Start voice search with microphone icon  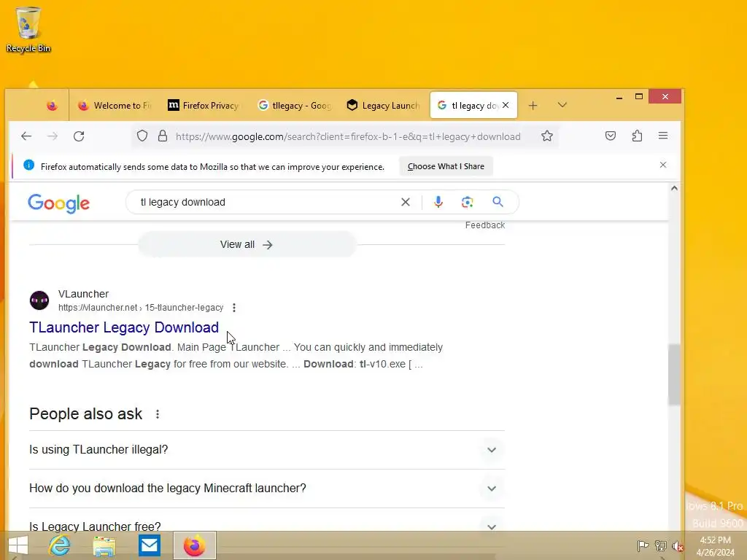438,202
